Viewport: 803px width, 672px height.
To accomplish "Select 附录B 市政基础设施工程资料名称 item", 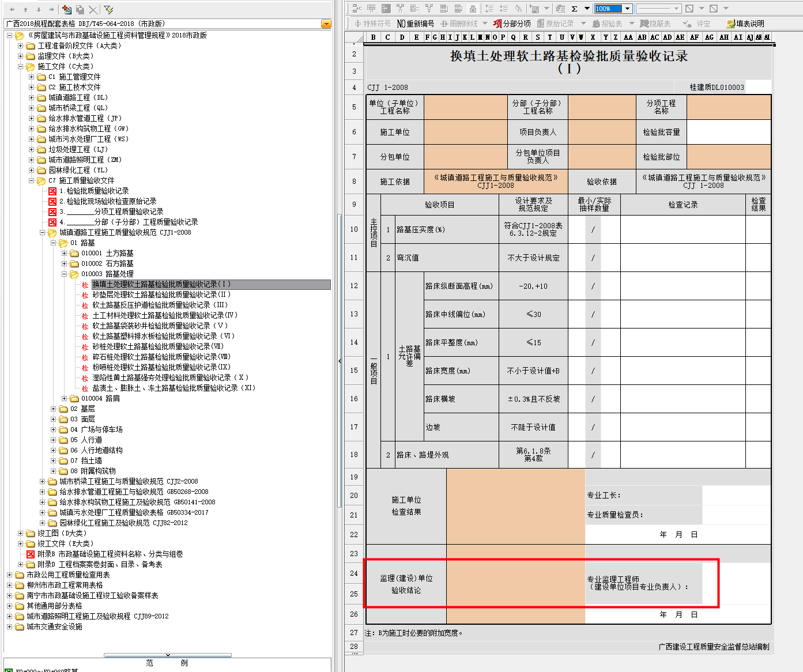I will pos(110,554).
